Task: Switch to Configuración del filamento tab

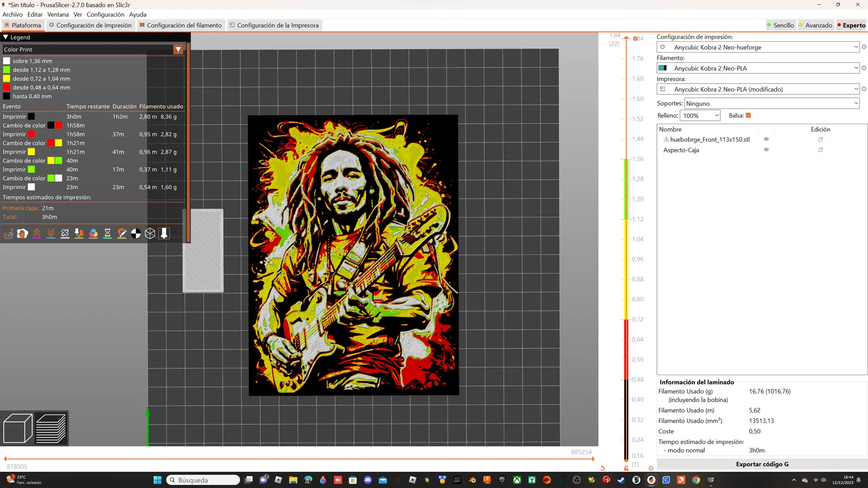Action: (181, 25)
